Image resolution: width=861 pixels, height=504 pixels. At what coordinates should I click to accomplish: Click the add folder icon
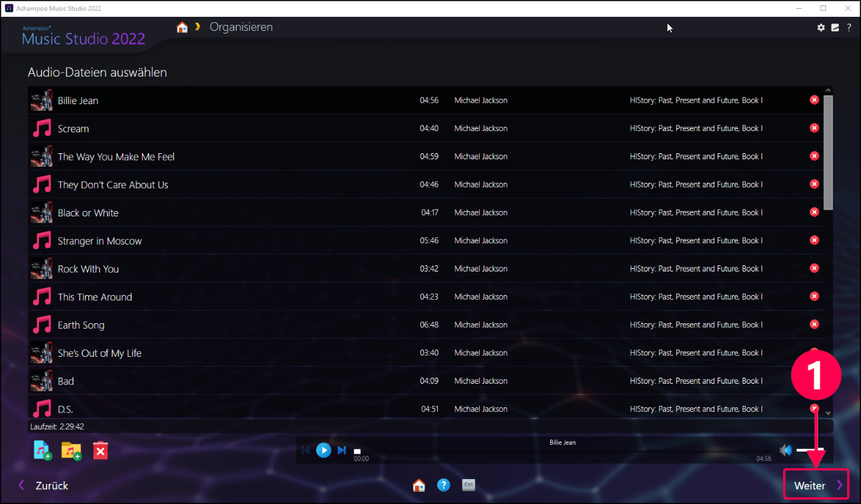coord(71,450)
